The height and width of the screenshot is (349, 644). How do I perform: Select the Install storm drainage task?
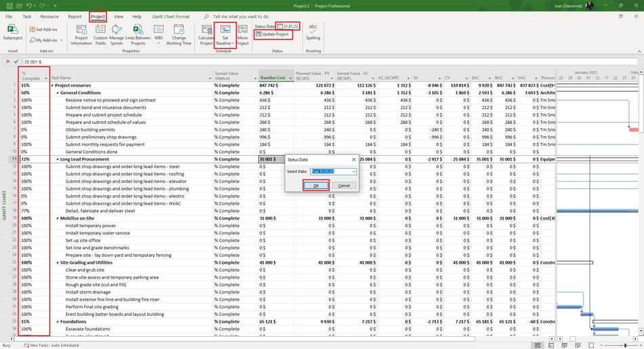[88, 292]
